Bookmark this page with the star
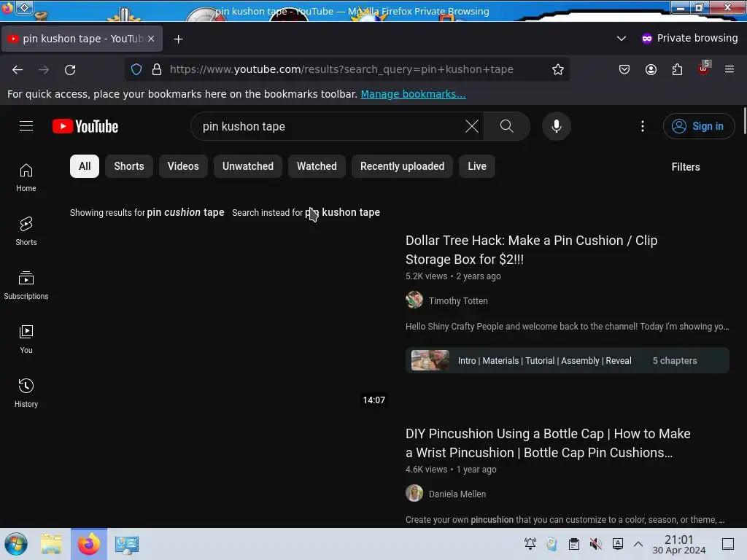The width and height of the screenshot is (747, 560). [x=558, y=69]
